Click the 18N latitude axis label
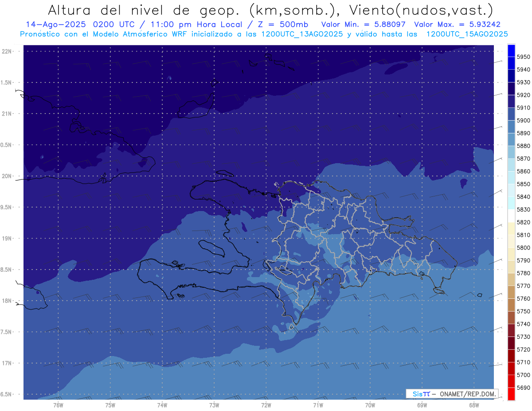This screenshot has height=411, width=532. tap(8, 301)
